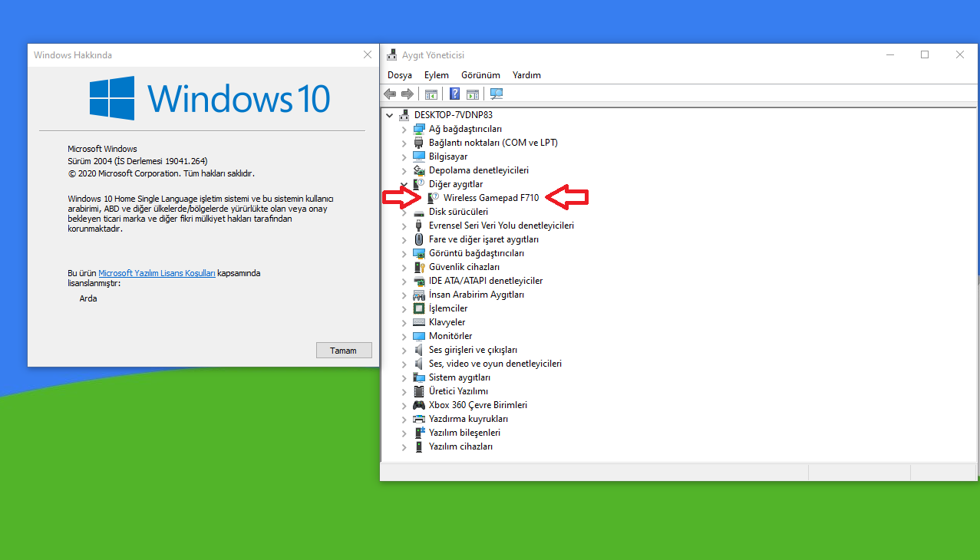Click the Back arrow in Device Manager toolbar
The height and width of the screenshot is (560, 980).
pos(390,94)
